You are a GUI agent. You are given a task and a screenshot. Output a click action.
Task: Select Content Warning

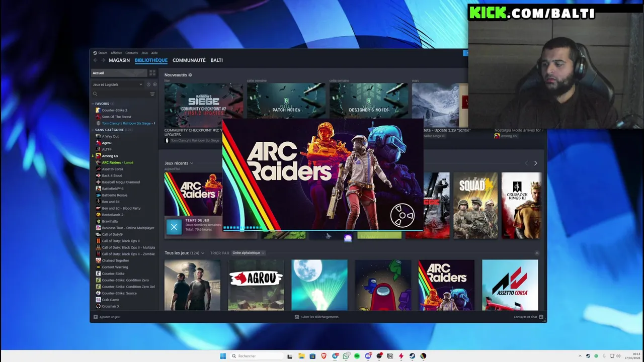(x=115, y=267)
